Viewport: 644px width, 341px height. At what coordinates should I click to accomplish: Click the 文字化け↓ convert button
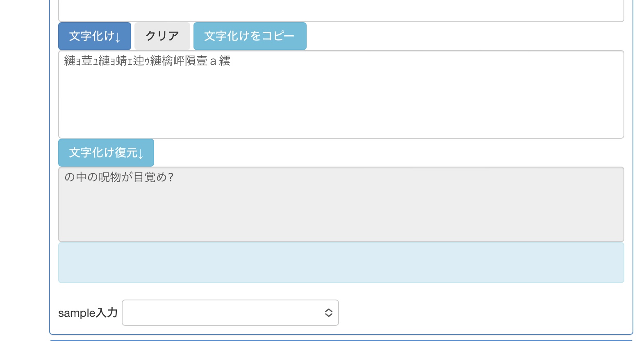[94, 36]
